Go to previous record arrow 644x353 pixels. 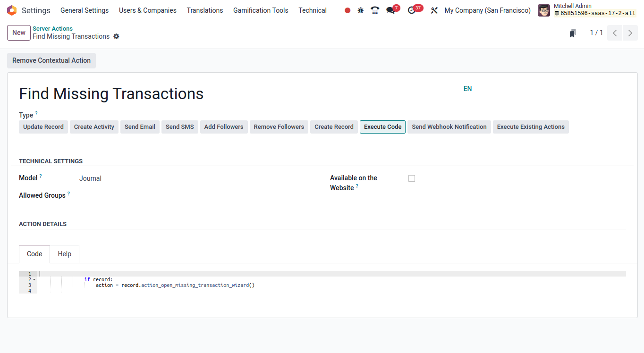point(615,33)
